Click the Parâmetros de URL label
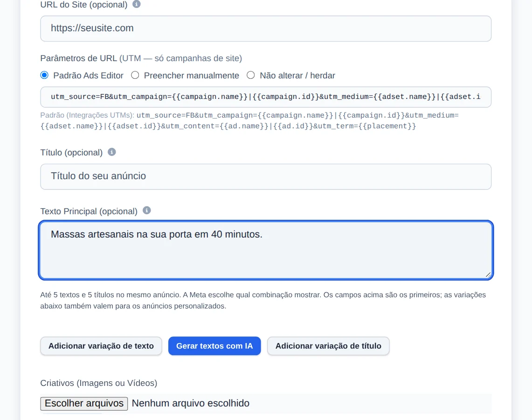Viewport: 532px width, 420px height. 141,58
